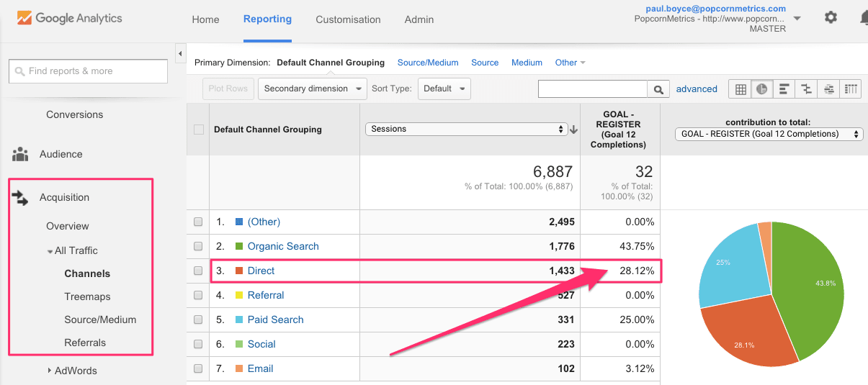
Task: Click the Audience people icon
Action: click(20, 154)
